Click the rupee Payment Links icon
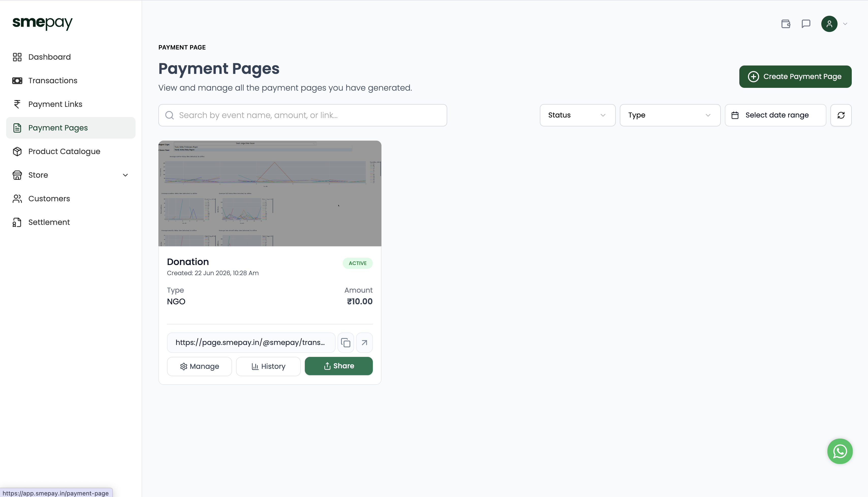 click(x=17, y=104)
